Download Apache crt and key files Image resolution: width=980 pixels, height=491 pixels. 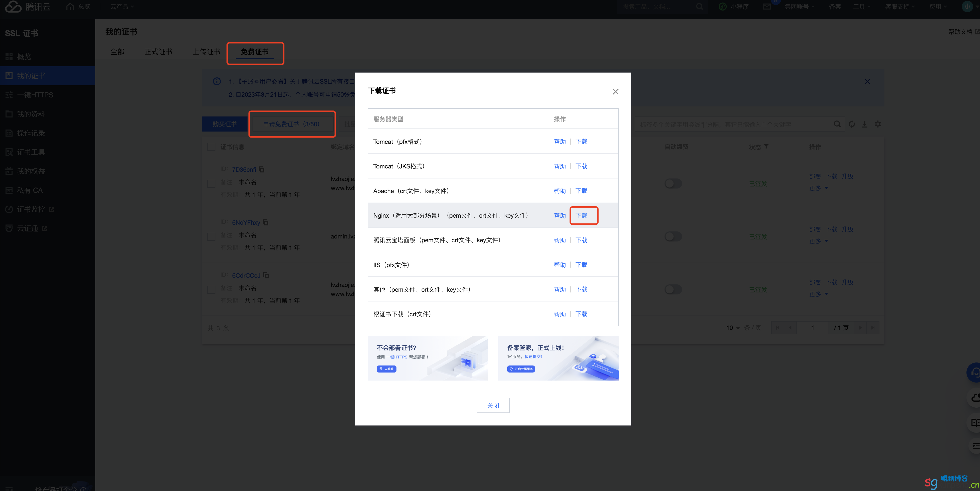(x=581, y=191)
